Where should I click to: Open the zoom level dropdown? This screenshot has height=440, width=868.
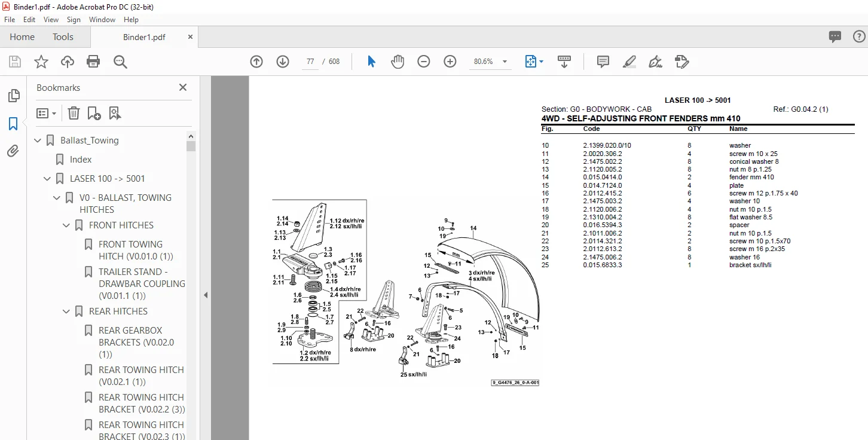click(505, 62)
